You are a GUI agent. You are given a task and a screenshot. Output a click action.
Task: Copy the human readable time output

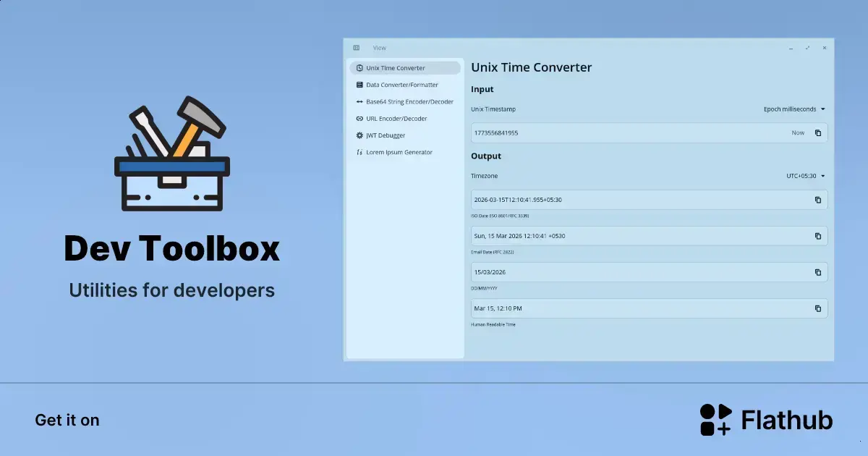(818, 308)
